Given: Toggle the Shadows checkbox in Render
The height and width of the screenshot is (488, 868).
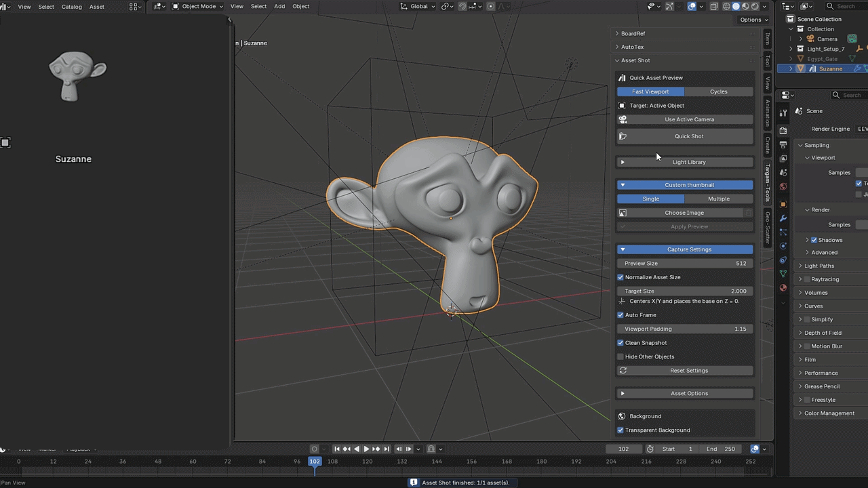Looking at the screenshot, I should pos(814,240).
